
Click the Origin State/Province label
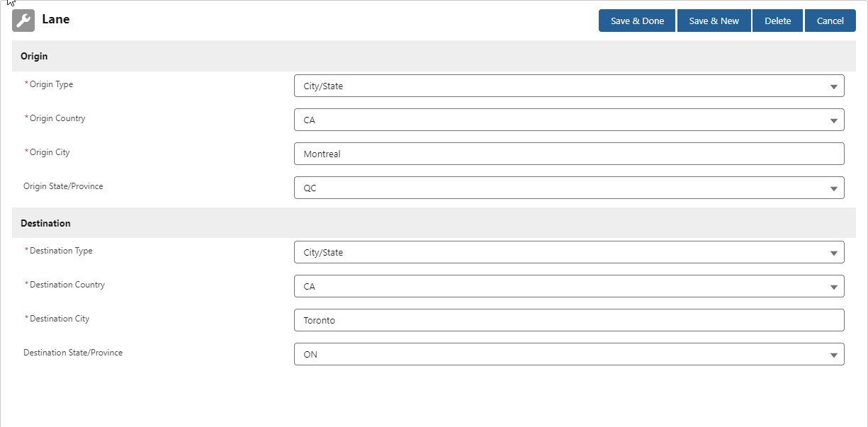[x=63, y=186]
